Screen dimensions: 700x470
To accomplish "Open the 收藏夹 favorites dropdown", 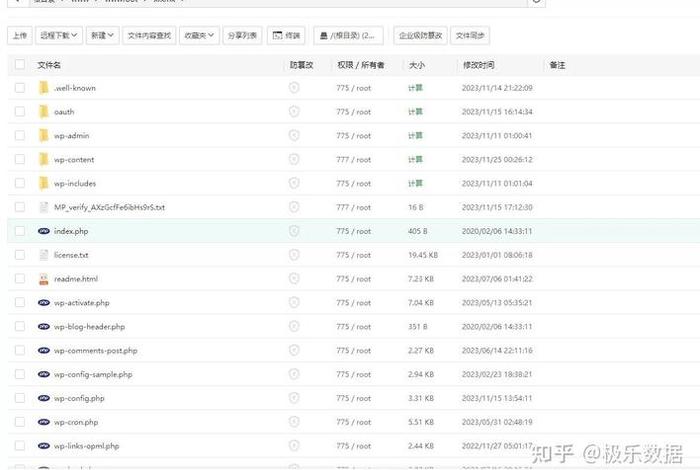I will point(199,36).
